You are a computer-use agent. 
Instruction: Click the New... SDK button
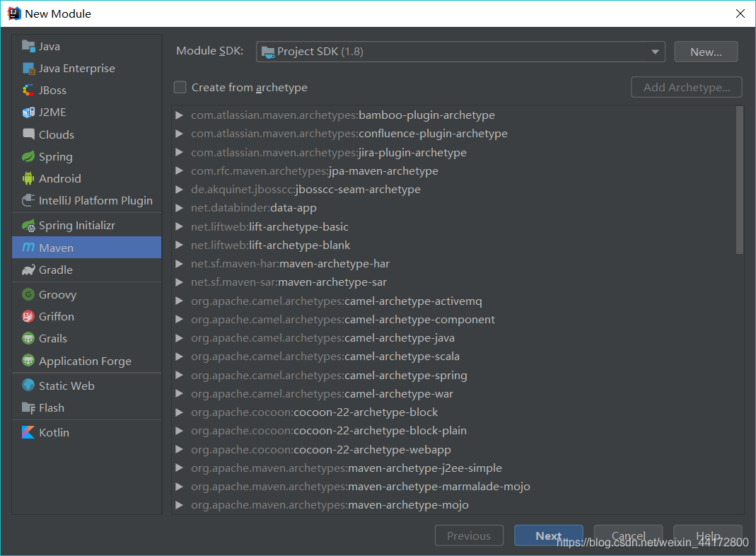[706, 52]
